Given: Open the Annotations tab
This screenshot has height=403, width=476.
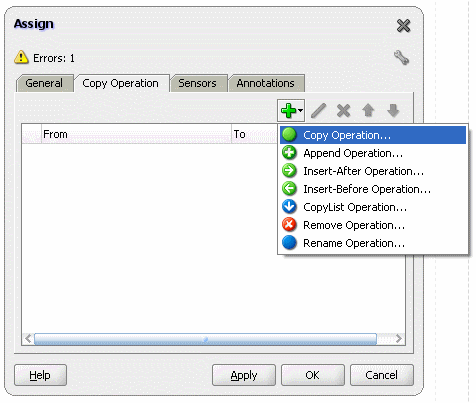Looking at the screenshot, I should point(266,83).
